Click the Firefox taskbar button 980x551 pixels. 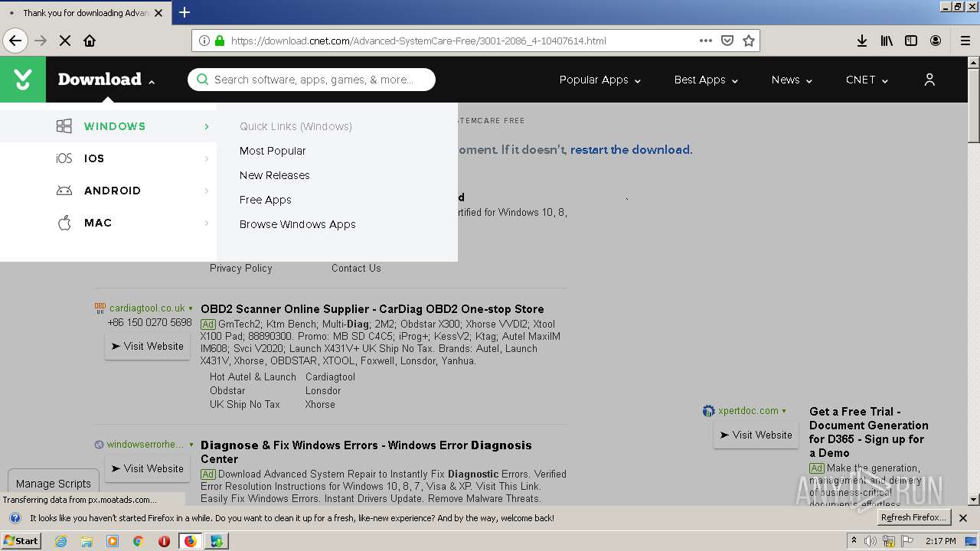tap(190, 541)
